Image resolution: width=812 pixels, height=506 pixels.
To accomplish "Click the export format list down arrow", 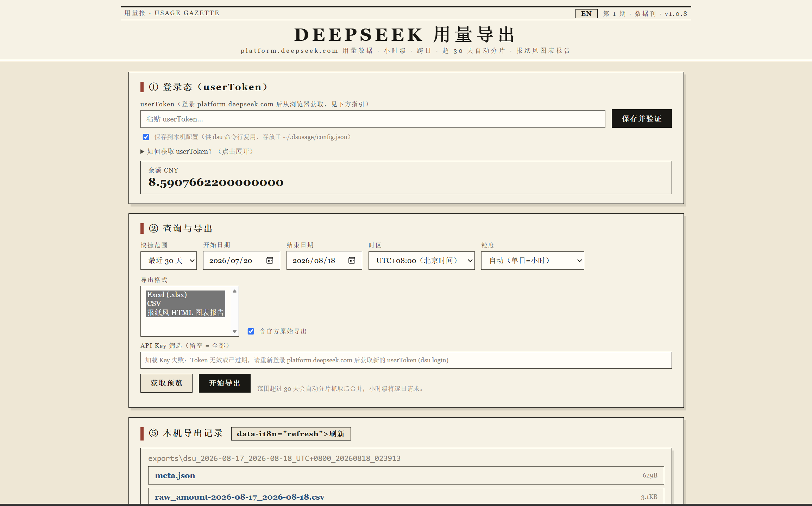I will coord(234,331).
